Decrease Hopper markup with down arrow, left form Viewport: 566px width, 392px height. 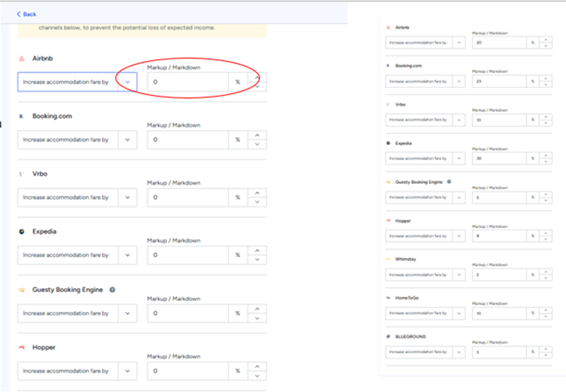(257, 376)
